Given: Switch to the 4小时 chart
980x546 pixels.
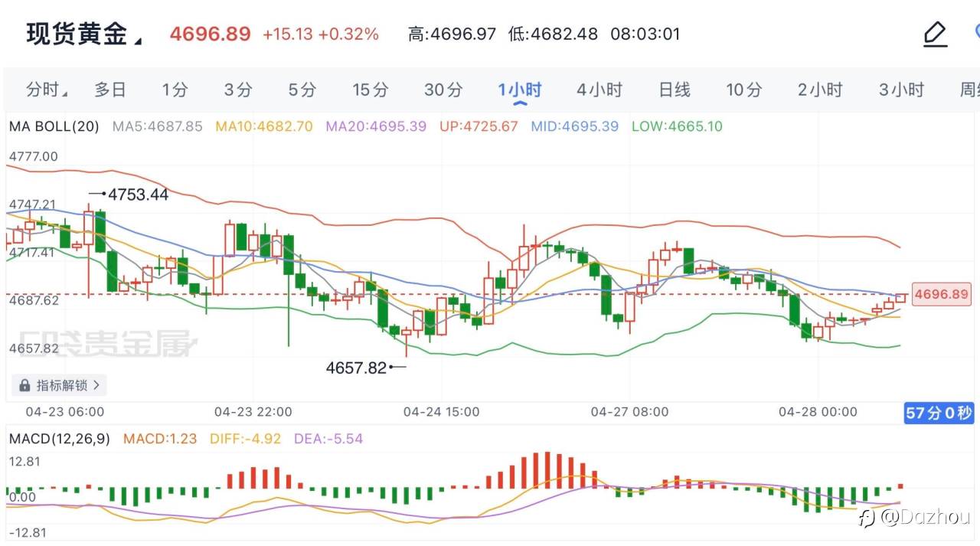Looking at the screenshot, I should click(599, 90).
